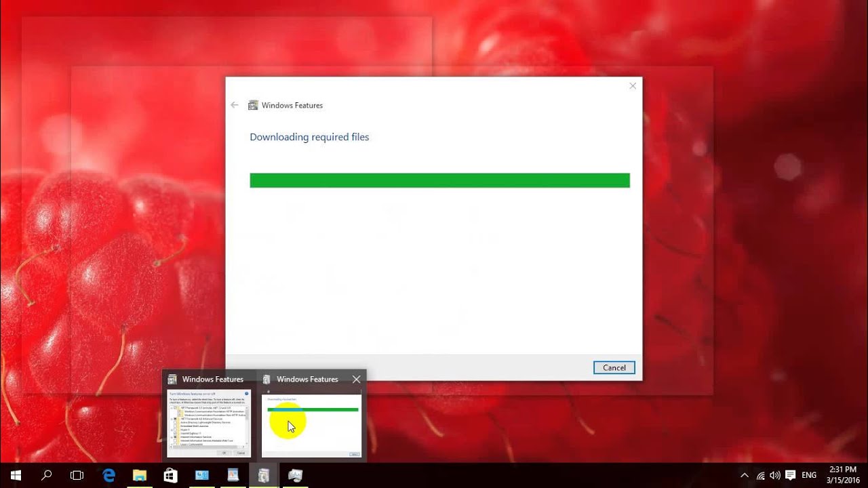The width and height of the screenshot is (868, 488).
Task: Launch Microsoft Edge from taskbar
Action: (108, 476)
